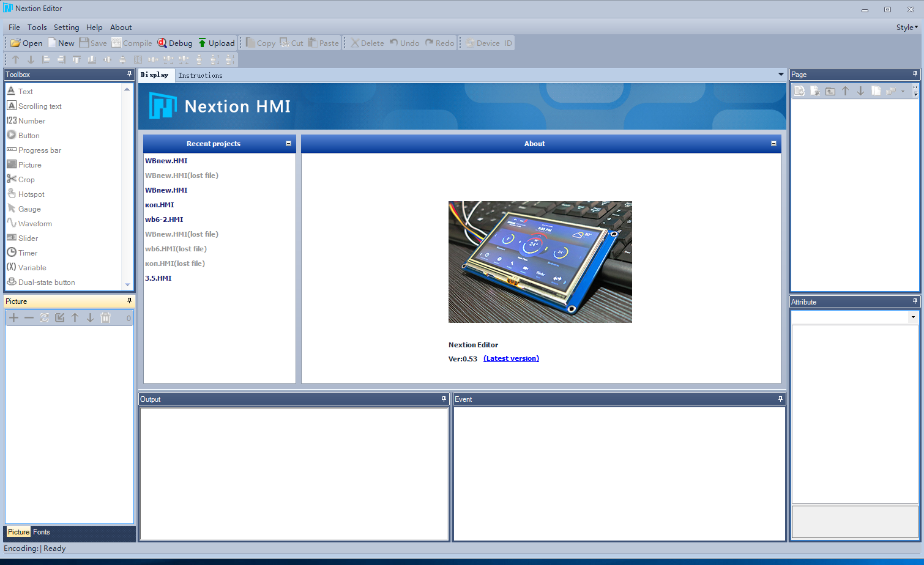924x565 pixels.
Task: Toggle pin on the Event panel
Action: (x=780, y=399)
